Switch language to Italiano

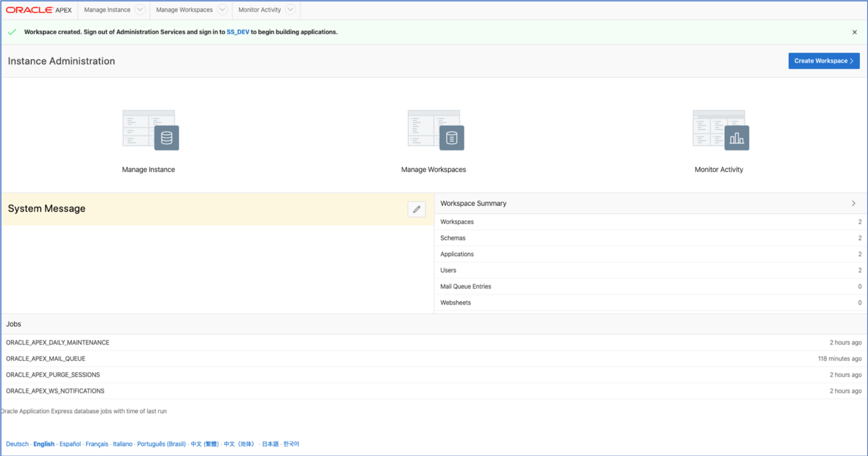(123, 444)
